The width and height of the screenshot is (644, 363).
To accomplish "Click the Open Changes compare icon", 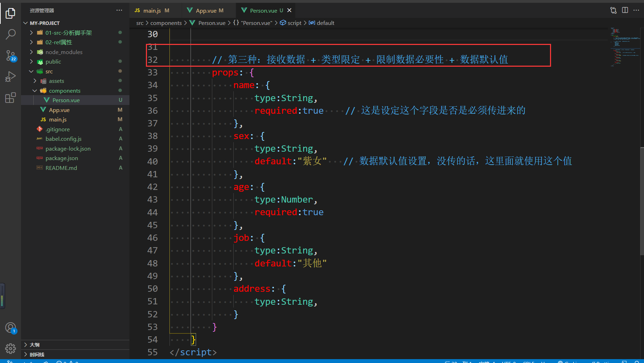I will (613, 10).
